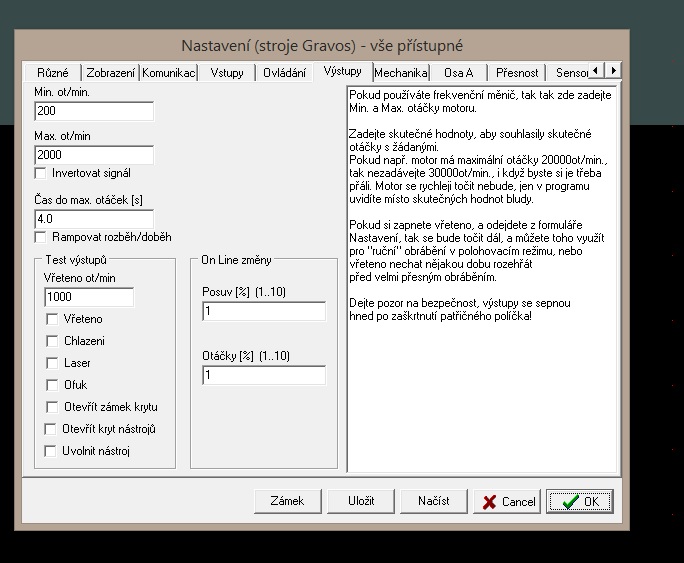684x563 pixels.
Task: Click the green checkmark OK button
Action: (x=580, y=501)
